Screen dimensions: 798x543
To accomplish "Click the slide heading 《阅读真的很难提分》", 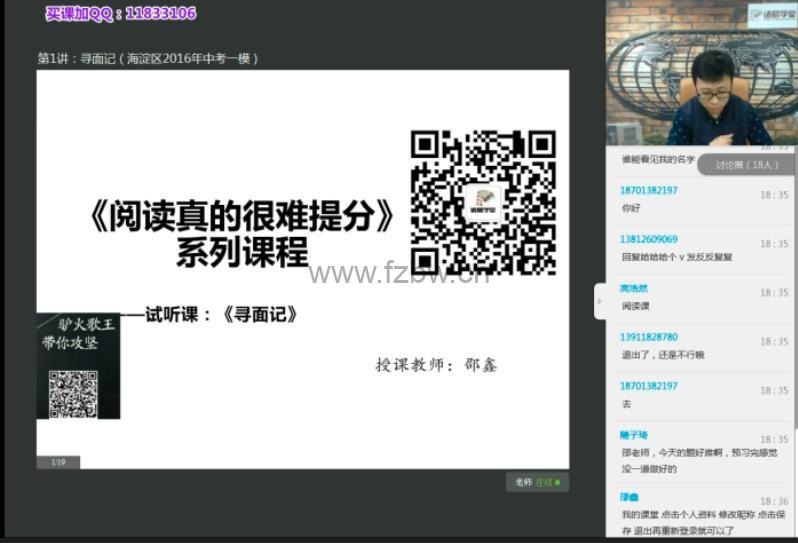I will [x=242, y=215].
